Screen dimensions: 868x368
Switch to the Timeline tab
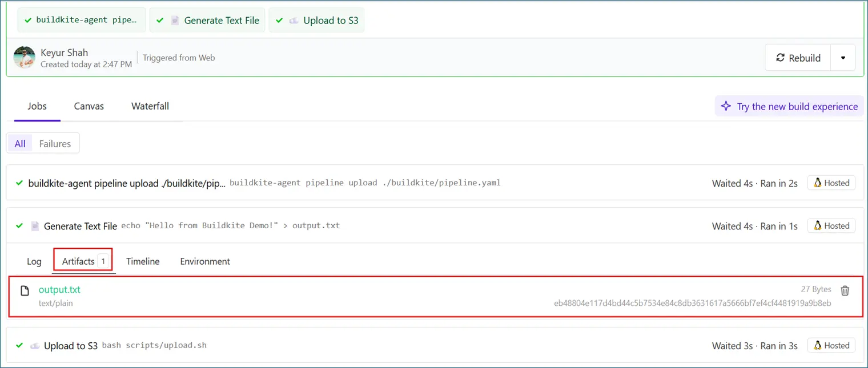143,261
